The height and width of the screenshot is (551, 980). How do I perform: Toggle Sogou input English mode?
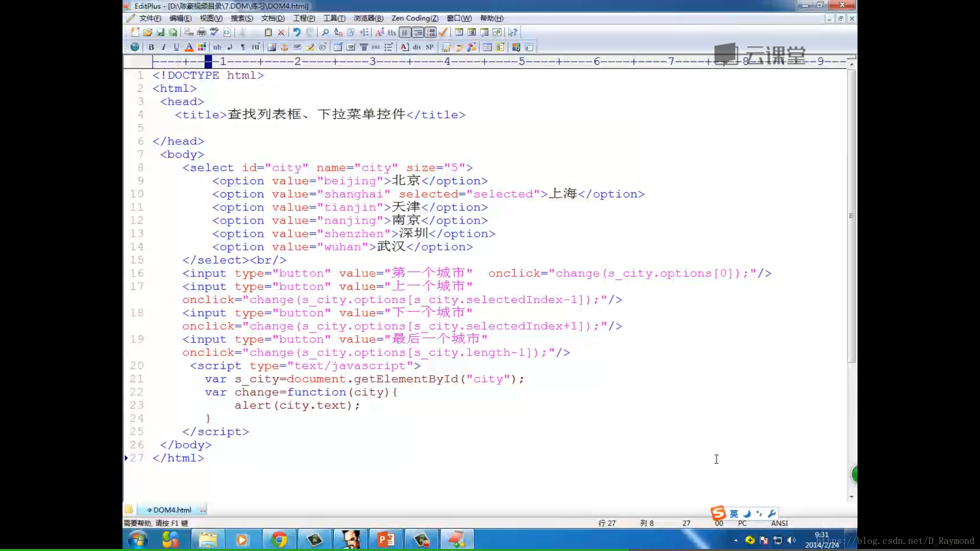tap(734, 514)
